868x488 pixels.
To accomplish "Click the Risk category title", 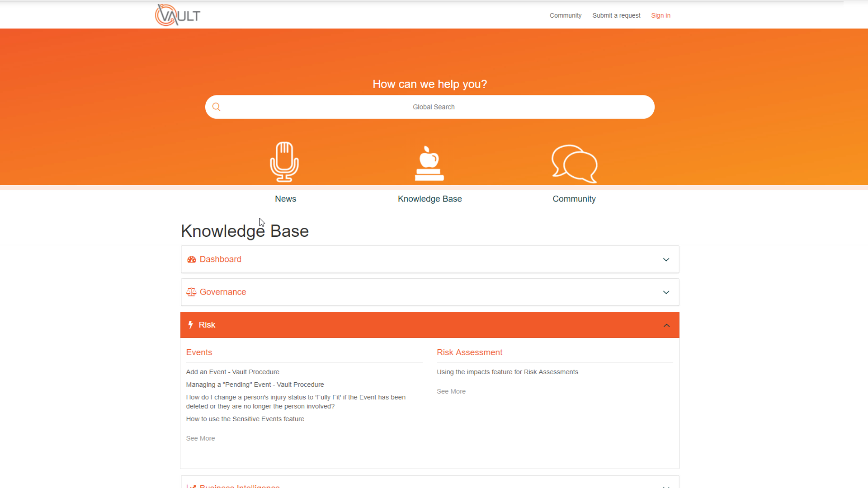I will (207, 325).
